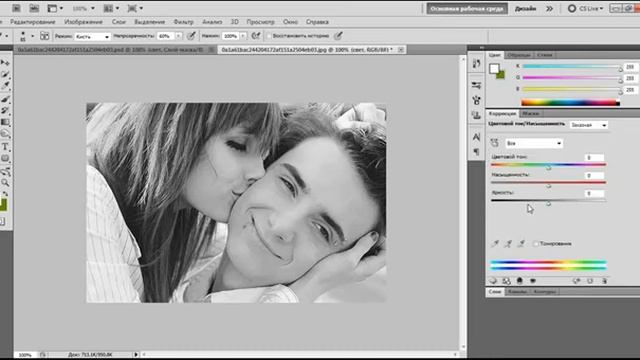The image size is (640, 360).
Task: Toggle the Восстановить историю checkbox
Action: (x=269, y=36)
